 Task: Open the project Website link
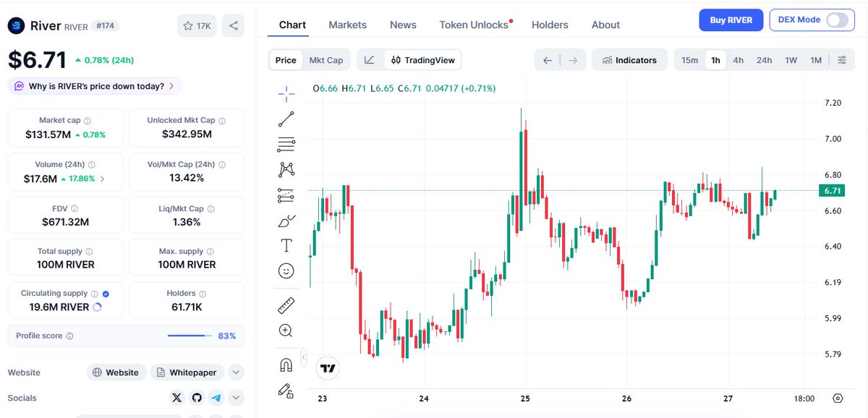click(116, 372)
